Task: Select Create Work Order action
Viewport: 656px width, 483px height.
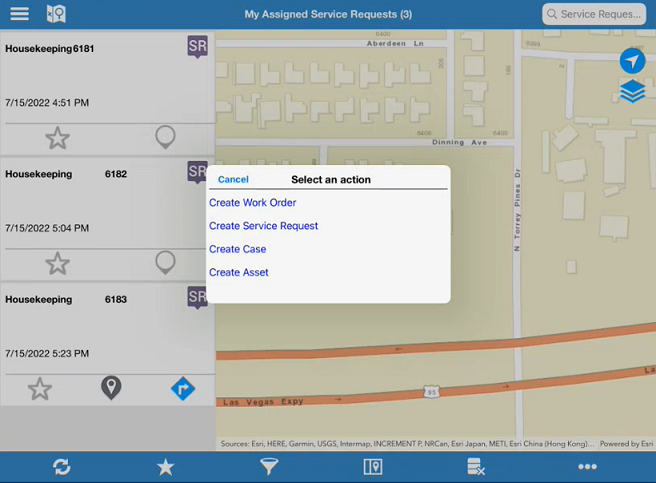Action: point(253,203)
